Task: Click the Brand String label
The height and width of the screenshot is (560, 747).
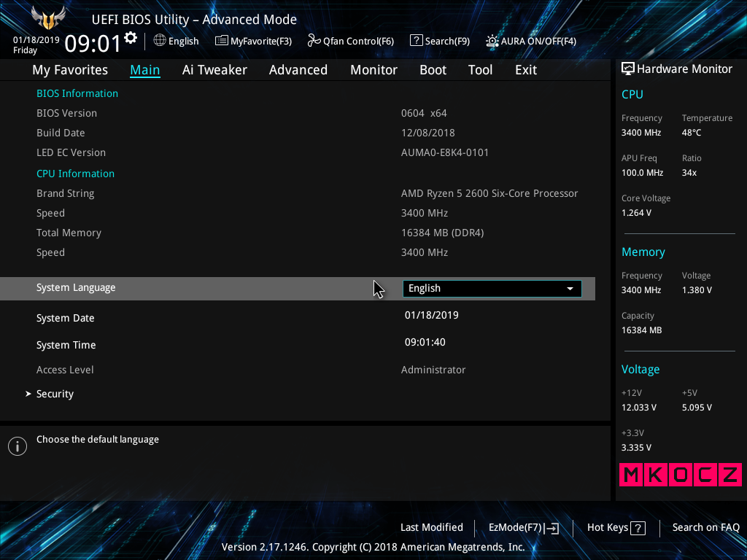Action: pyautogui.click(x=65, y=193)
